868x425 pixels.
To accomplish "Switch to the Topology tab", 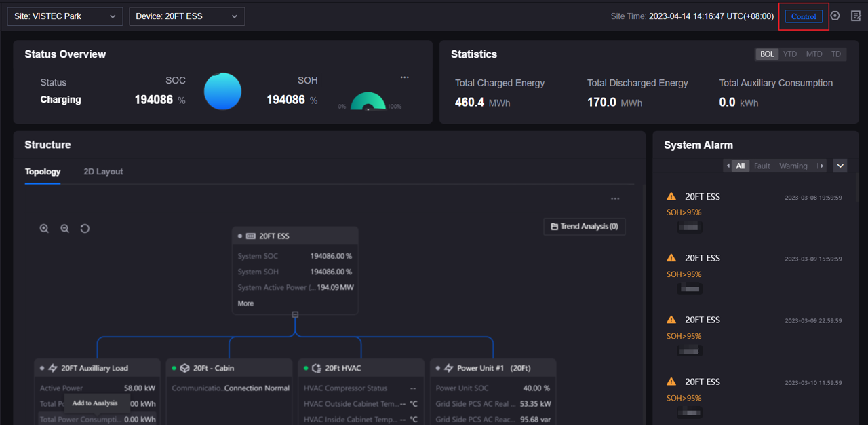I will pyautogui.click(x=43, y=172).
